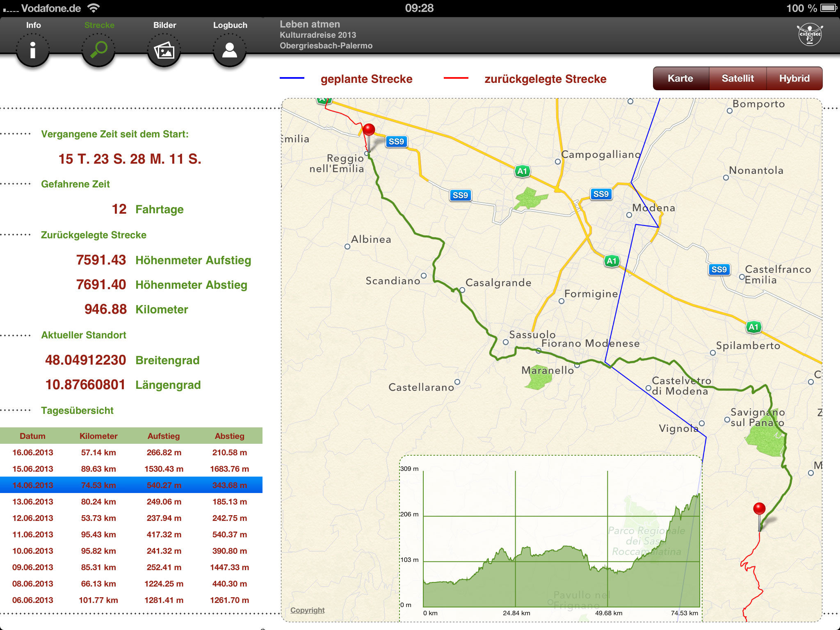Tap the Kilometer column header
Screen dimensions: 840x630
(98, 436)
